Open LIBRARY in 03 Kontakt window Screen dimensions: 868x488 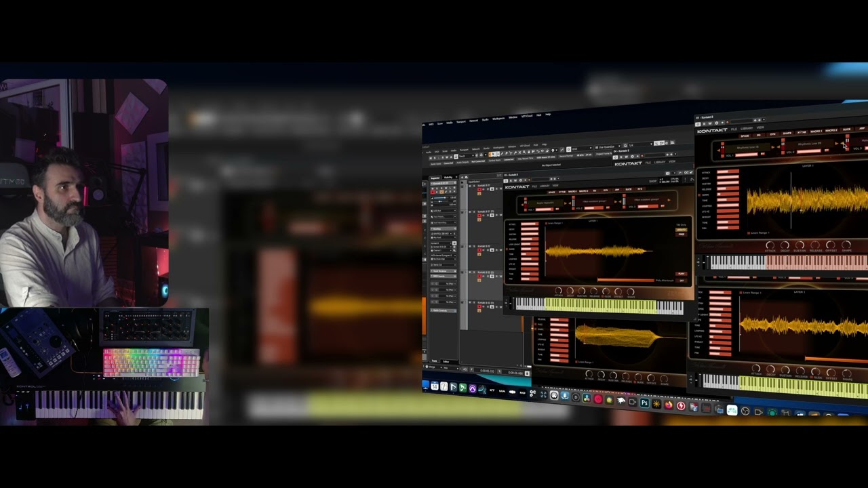coord(545,186)
